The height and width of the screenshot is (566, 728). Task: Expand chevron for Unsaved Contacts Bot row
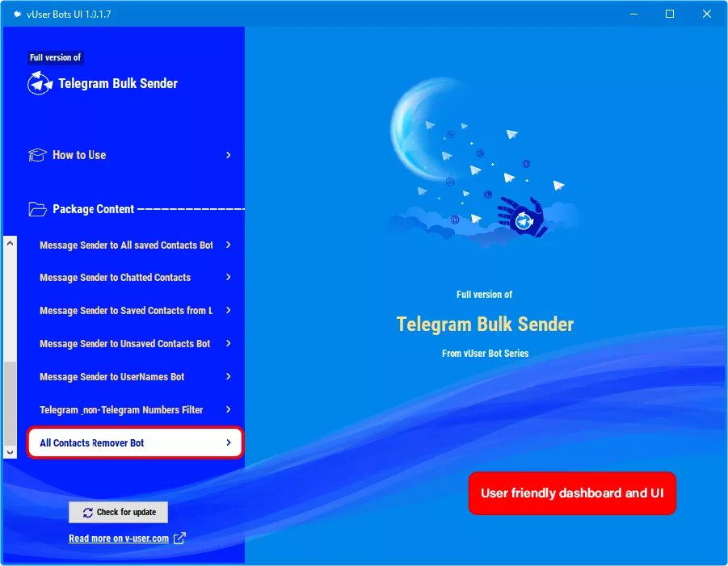pos(228,343)
